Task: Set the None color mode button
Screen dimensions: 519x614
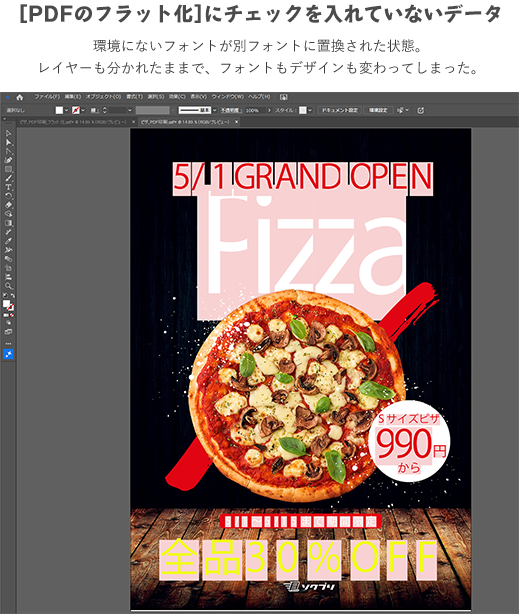Action: (x=12, y=314)
